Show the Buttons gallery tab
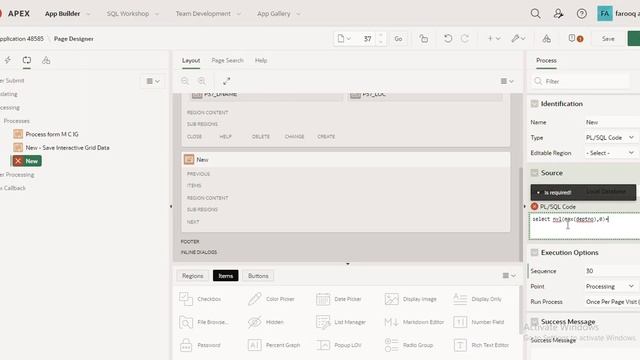Viewport: 640px width, 360px height. pos(258,276)
